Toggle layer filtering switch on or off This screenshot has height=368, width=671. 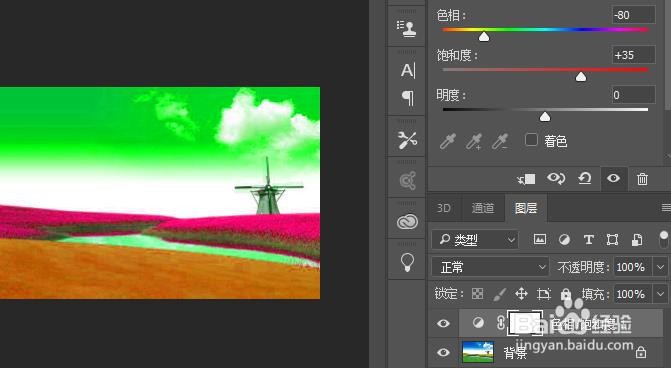(664, 240)
